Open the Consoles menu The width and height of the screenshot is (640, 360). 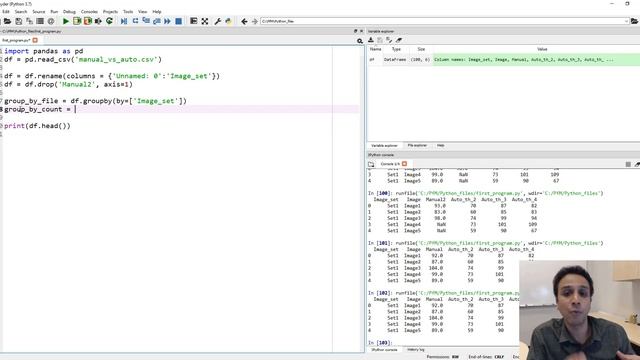[x=89, y=12]
